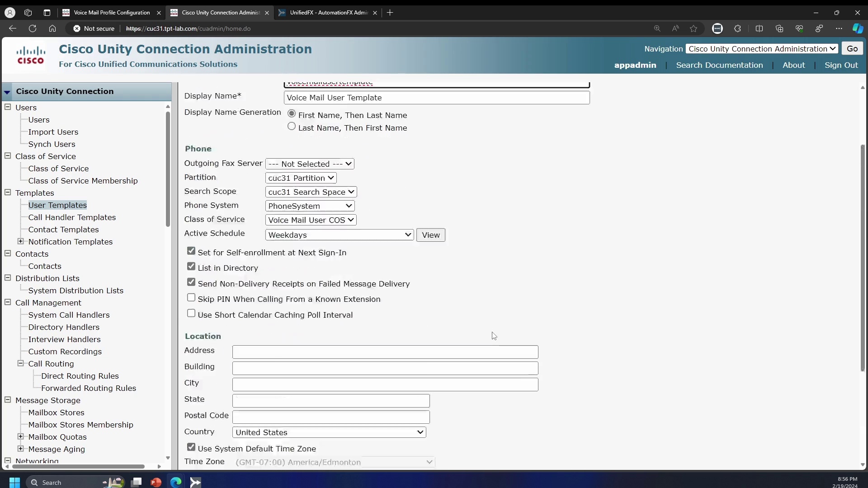
Task: Click the sidebar vertical scrollbar thumb
Action: pyautogui.click(x=168, y=169)
